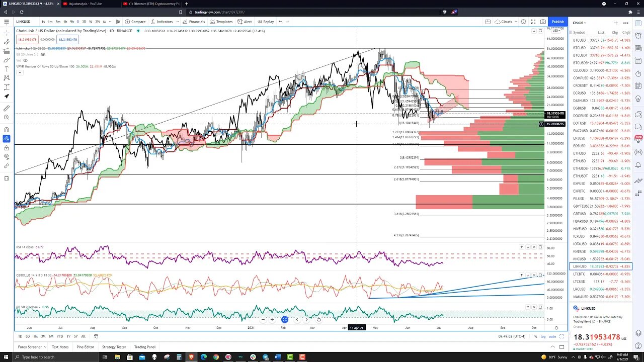Select the Text annotation tool
This screenshot has width=644, height=362.
(x=7, y=69)
